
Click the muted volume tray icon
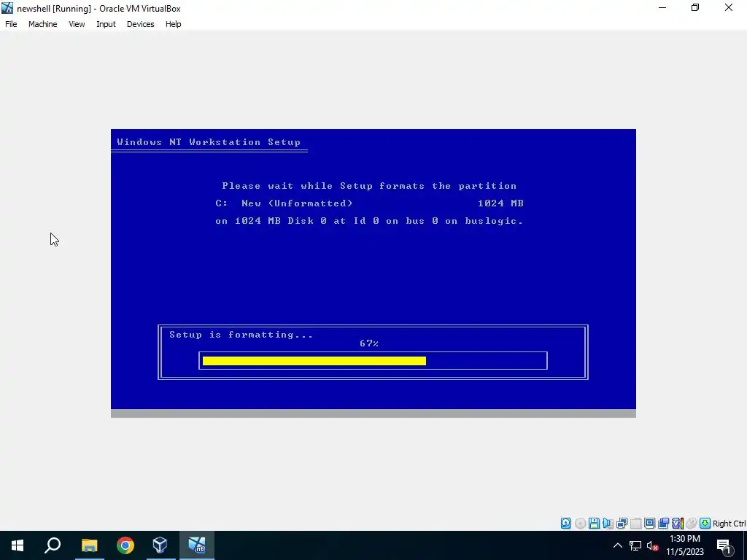(x=653, y=545)
